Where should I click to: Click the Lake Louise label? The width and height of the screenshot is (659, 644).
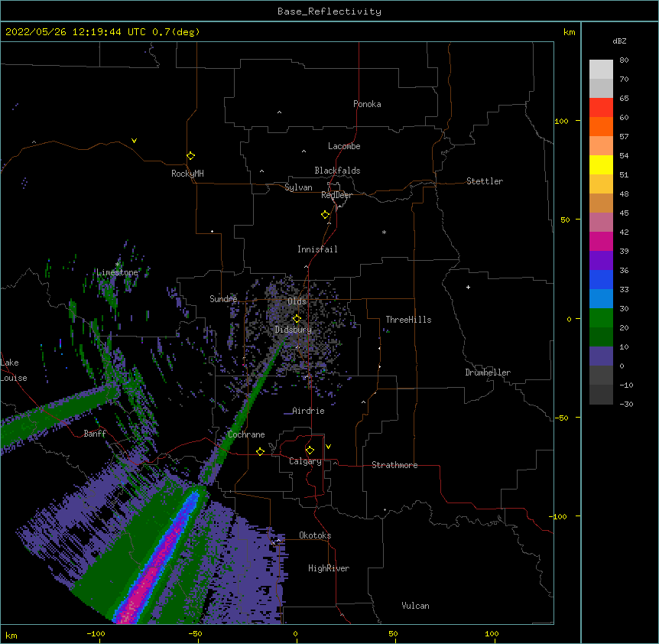pyautogui.click(x=14, y=370)
